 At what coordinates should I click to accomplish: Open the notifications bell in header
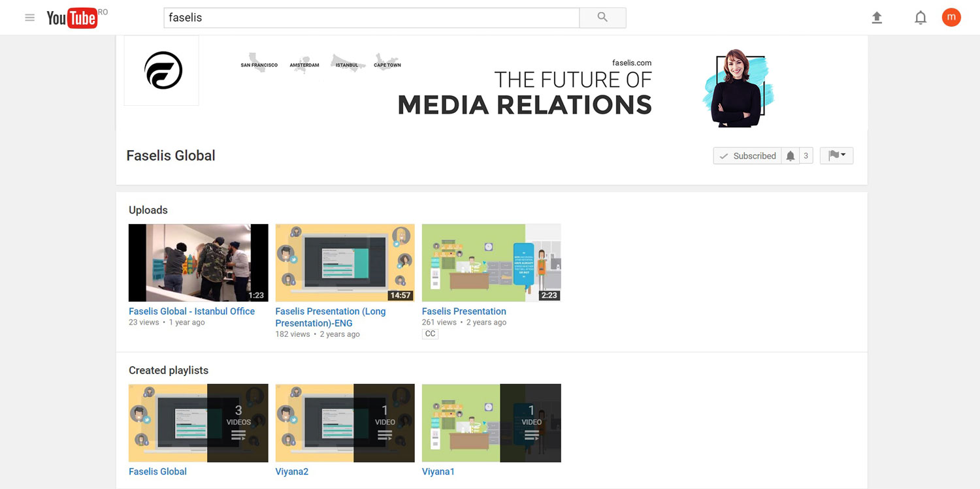921,18
